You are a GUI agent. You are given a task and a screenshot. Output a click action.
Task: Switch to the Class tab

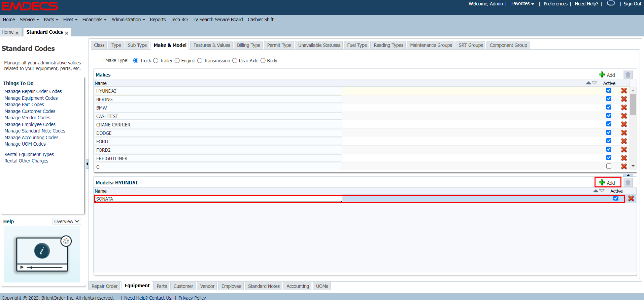tap(99, 45)
